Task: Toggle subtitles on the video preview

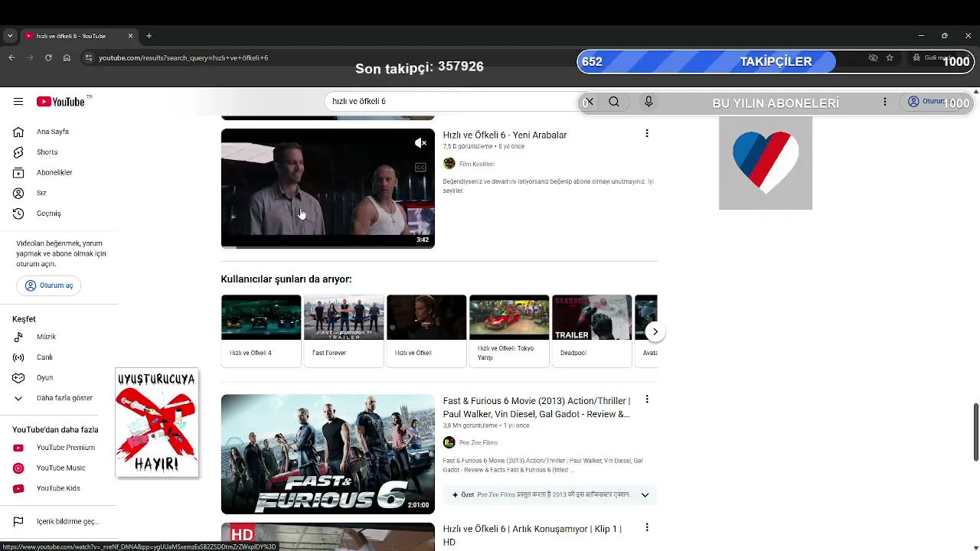Action: click(x=420, y=168)
